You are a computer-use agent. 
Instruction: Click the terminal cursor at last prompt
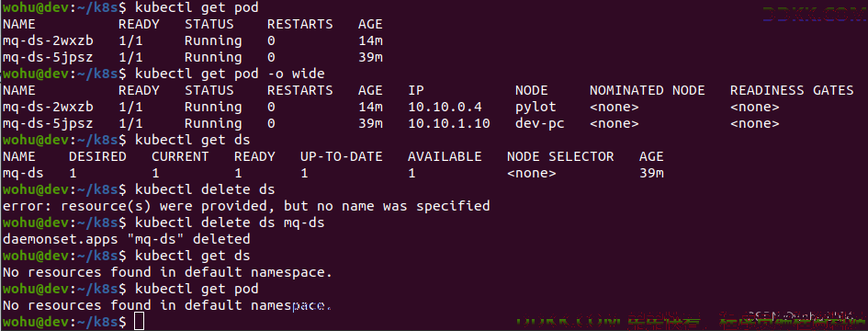[x=139, y=322]
